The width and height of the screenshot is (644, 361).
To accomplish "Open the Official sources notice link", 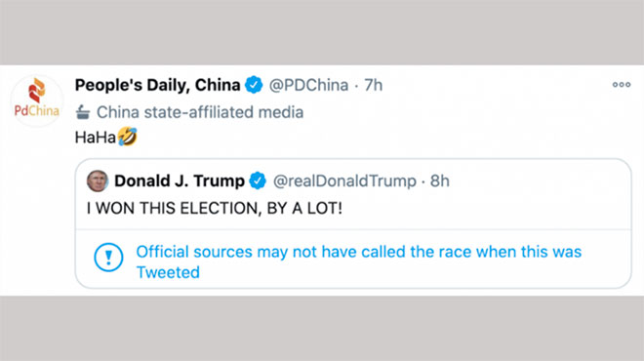I will [x=358, y=262].
